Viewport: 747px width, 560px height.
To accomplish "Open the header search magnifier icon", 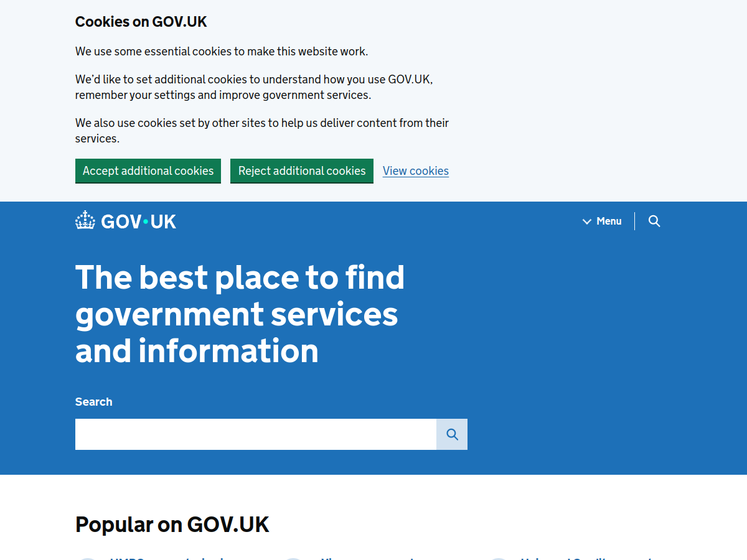I will [654, 221].
